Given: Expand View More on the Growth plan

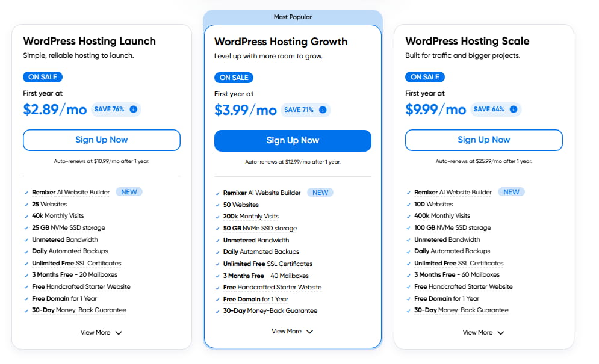Looking at the screenshot, I should [293, 332].
